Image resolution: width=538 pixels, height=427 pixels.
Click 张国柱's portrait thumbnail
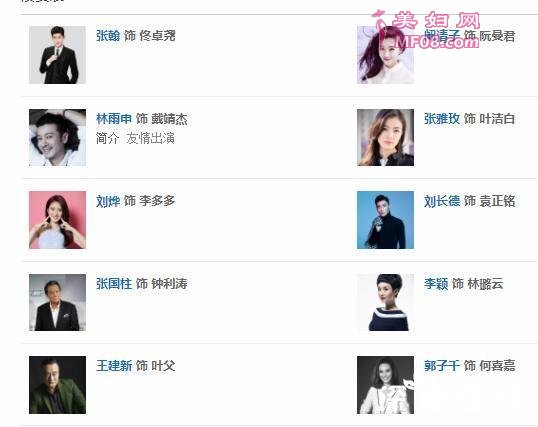click(57, 302)
